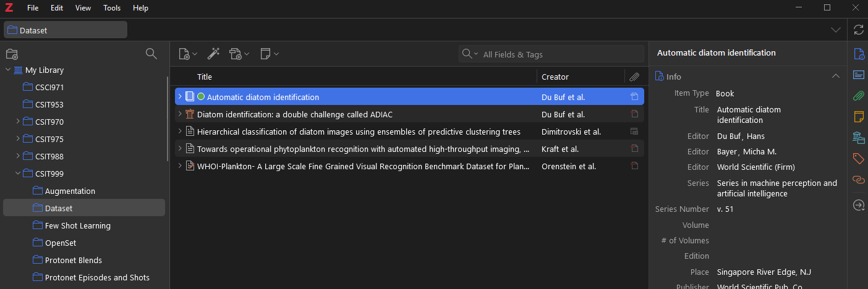The height and width of the screenshot is (289, 868).
Task: Expand the Automatic diatom identification item
Action: [x=180, y=97]
